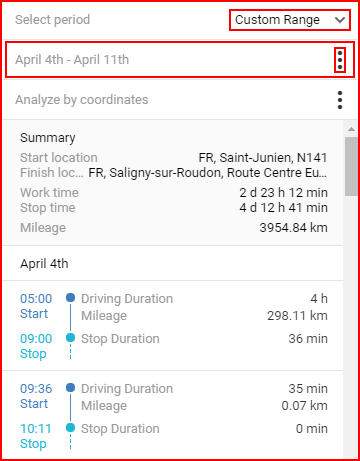This screenshot has width=360, height=461.
Task: Click the Analyze by coordinates label
Action: point(82,100)
